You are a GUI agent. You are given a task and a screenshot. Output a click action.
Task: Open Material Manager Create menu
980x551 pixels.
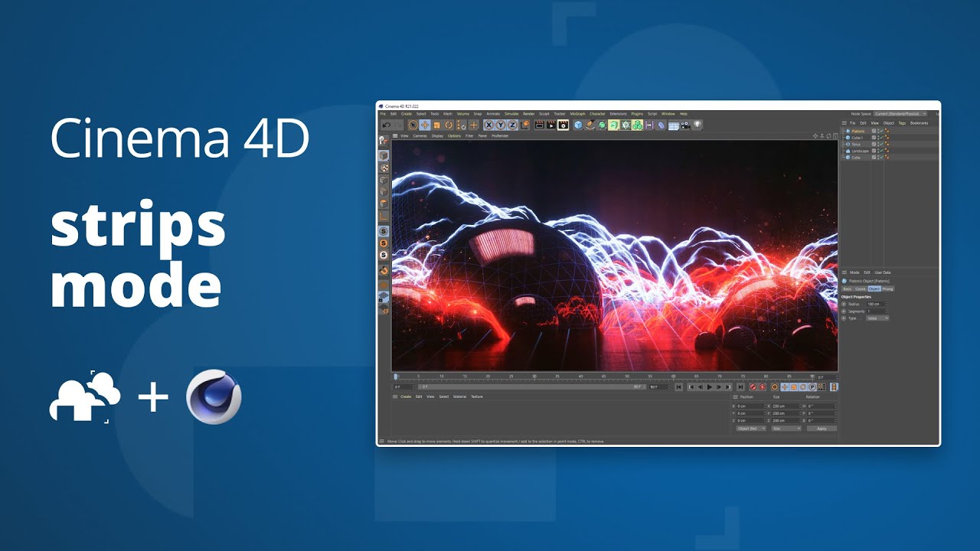tap(406, 396)
